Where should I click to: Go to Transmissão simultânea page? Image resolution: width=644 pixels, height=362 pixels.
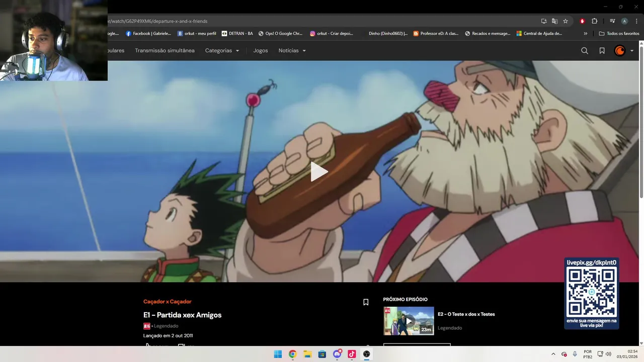click(x=165, y=51)
